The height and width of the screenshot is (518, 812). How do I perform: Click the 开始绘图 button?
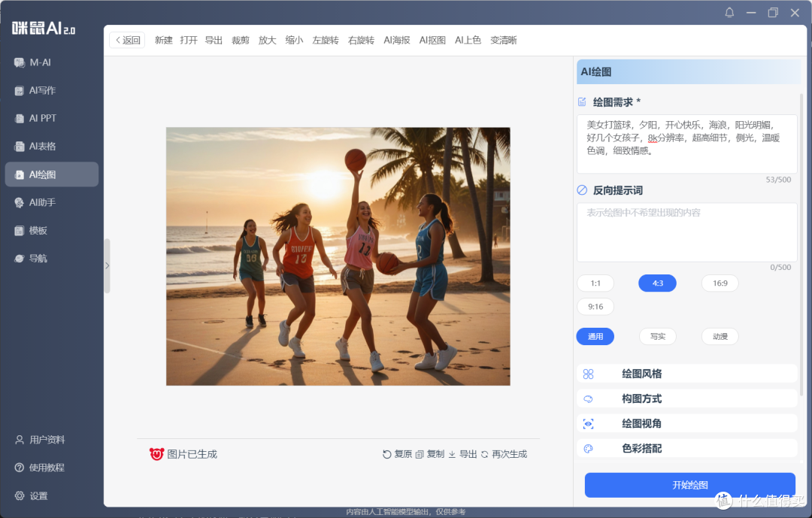(x=689, y=486)
